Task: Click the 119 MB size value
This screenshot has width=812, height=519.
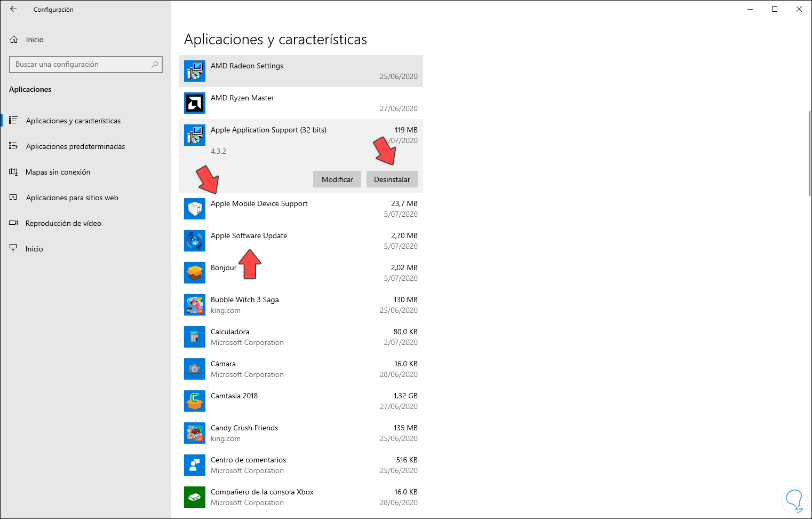Action: [x=406, y=130]
